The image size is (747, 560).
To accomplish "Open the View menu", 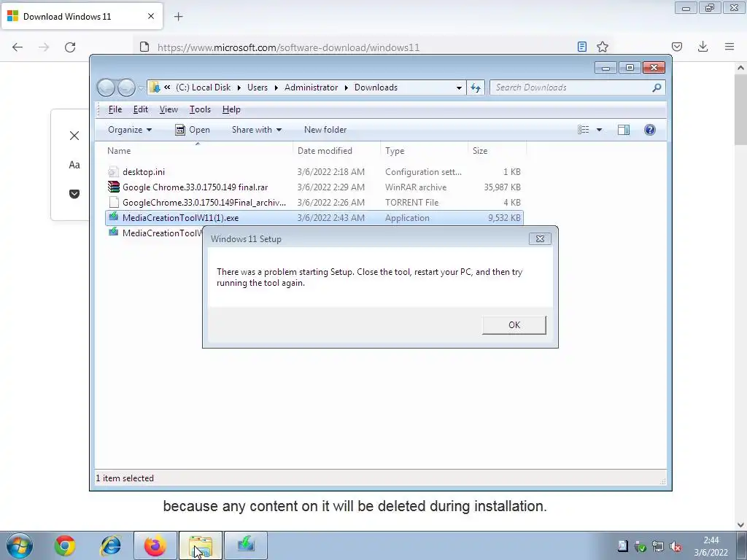I will click(169, 109).
